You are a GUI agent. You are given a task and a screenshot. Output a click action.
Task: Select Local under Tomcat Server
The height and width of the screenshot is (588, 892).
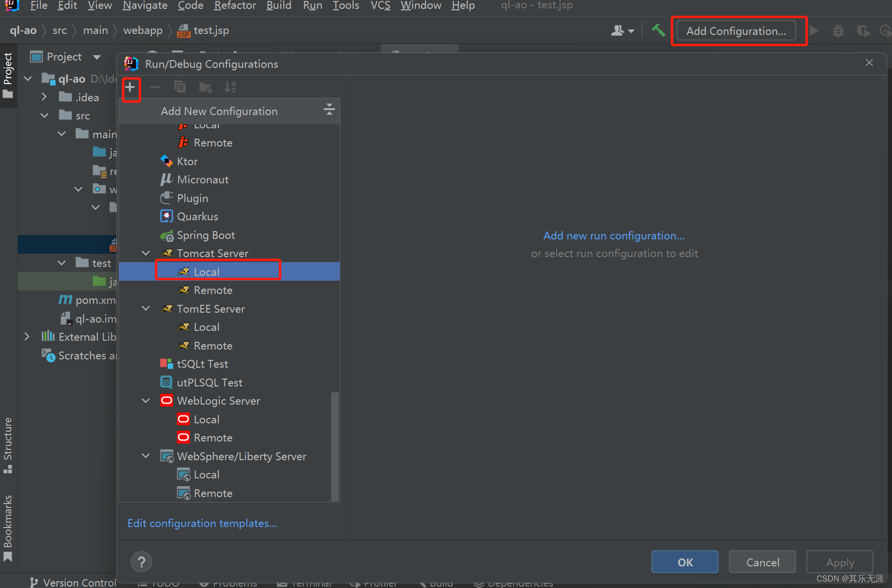(x=229, y=272)
